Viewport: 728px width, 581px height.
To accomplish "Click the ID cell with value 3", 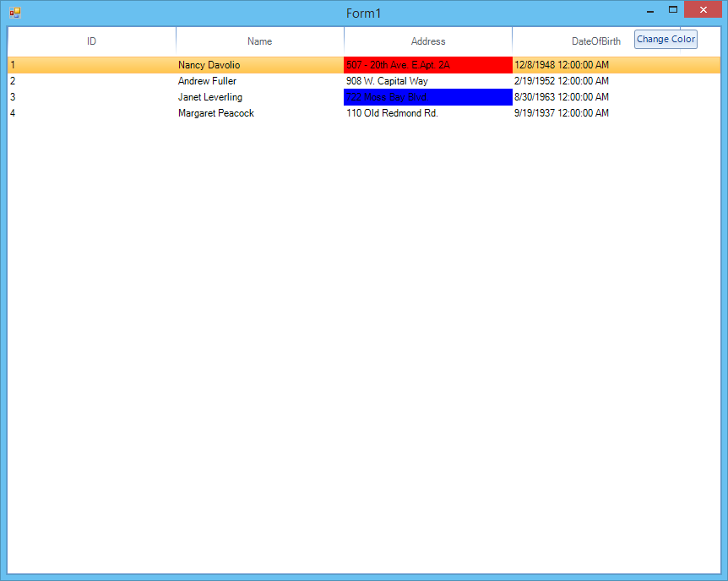I will (13, 97).
